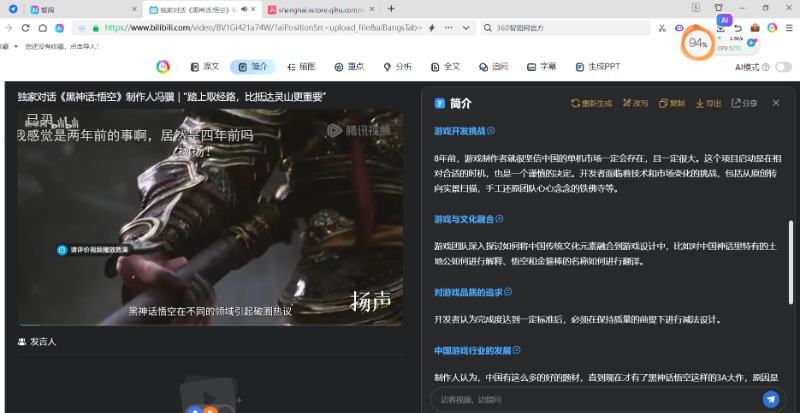Toggle the AI模式 switch

click(x=783, y=67)
